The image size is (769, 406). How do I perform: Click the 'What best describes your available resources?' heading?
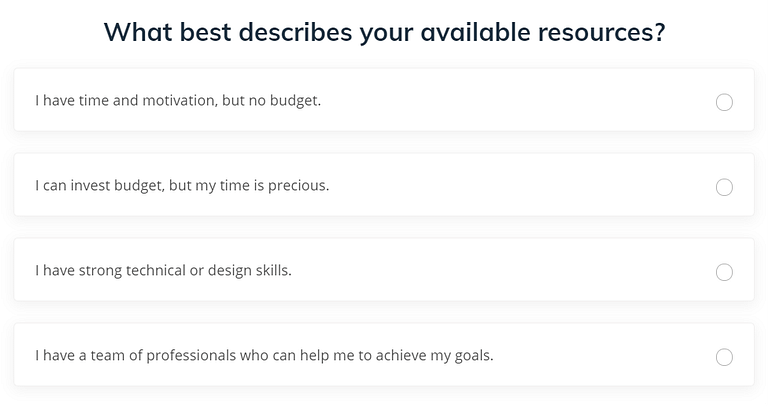[x=384, y=32]
